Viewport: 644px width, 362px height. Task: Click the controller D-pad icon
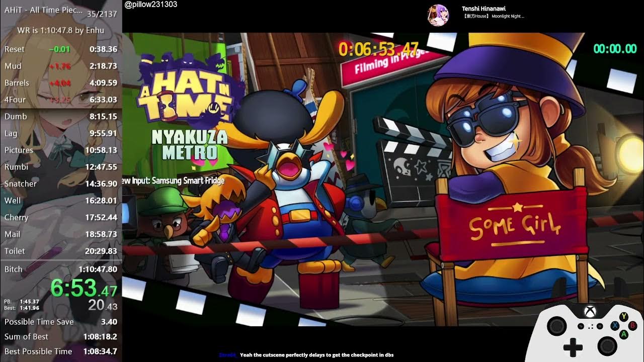573,347
